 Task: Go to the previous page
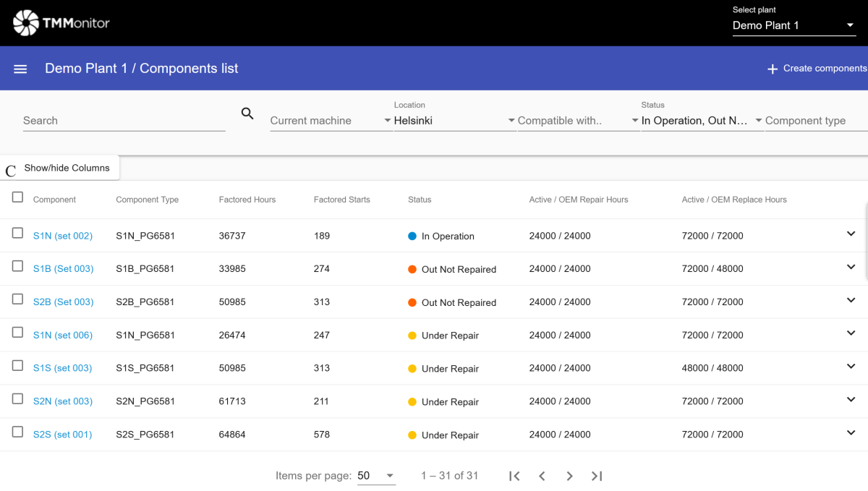tap(542, 476)
